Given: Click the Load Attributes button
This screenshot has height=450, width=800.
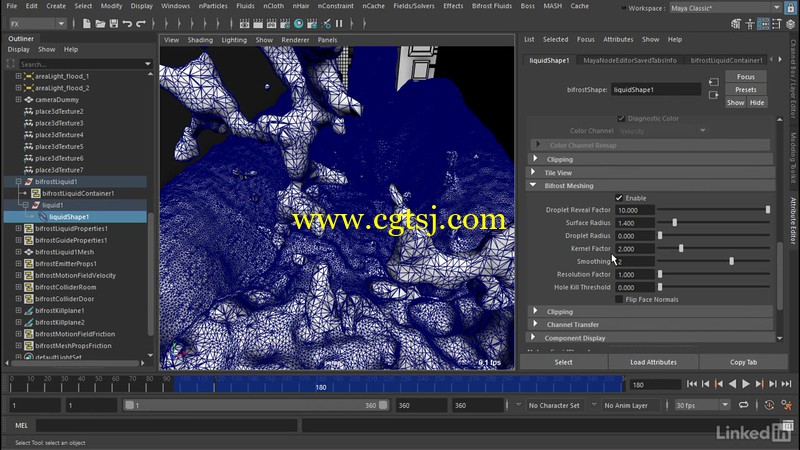Looking at the screenshot, I should pyautogui.click(x=653, y=362).
